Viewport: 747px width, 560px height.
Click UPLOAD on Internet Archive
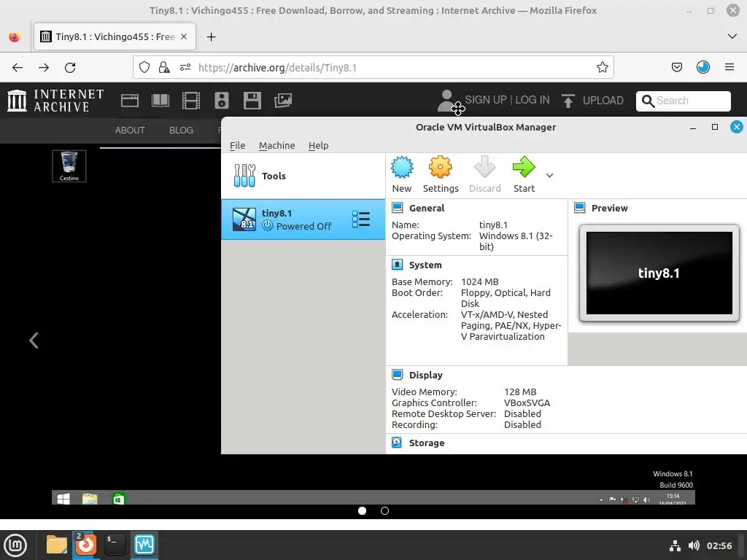pyautogui.click(x=592, y=101)
